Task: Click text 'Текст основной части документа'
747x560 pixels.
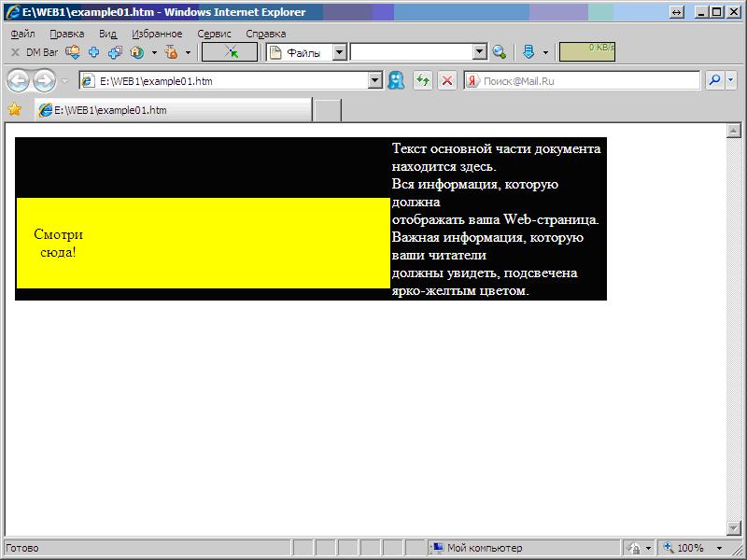Action: [496, 148]
